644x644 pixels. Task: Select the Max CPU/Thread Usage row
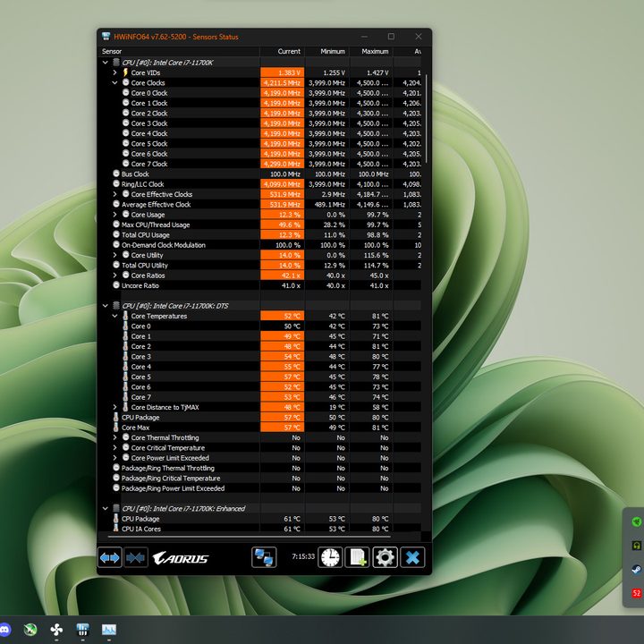[x=259, y=225]
